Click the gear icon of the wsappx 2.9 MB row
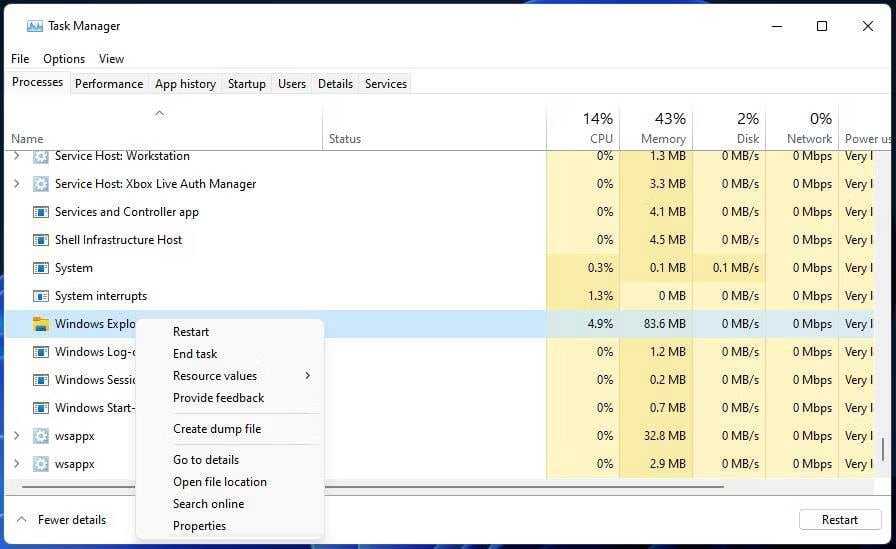Viewport: 896px width, 549px height. click(x=41, y=464)
